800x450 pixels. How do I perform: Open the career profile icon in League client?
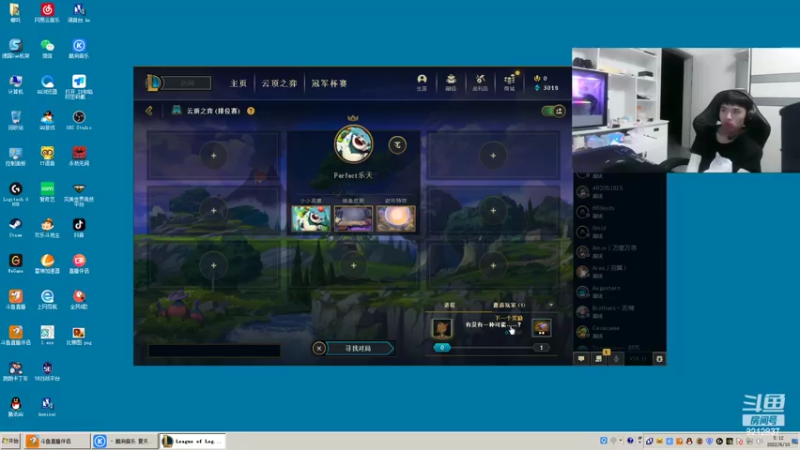tap(421, 82)
